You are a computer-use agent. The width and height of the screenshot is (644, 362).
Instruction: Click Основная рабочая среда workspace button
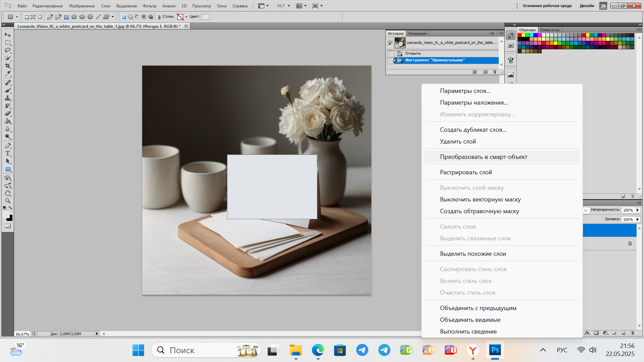click(547, 6)
